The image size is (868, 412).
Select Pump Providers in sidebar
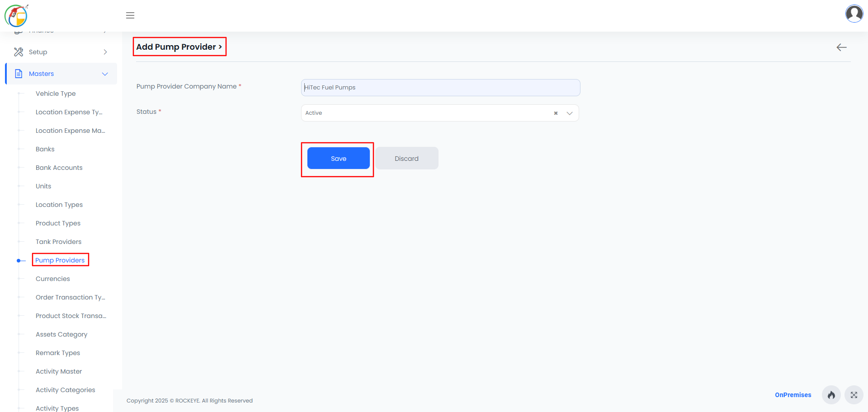tap(60, 260)
